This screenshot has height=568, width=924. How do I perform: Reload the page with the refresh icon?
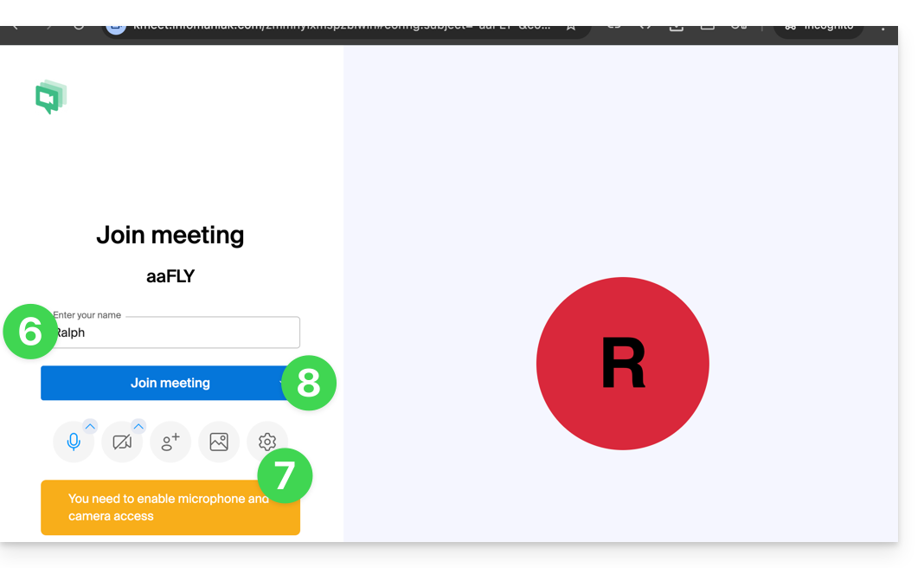click(79, 27)
